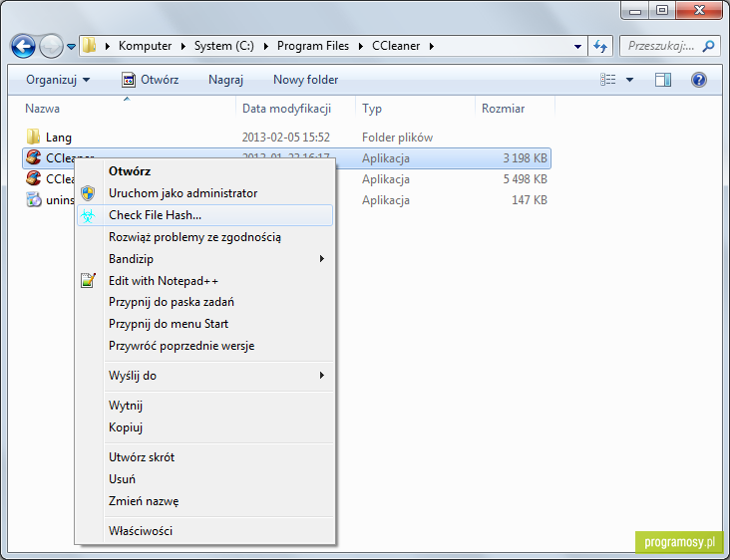Screen dimensions: 730x560
Task: Click the folder icon in address bar
Action: pyautogui.click(x=89, y=46)
